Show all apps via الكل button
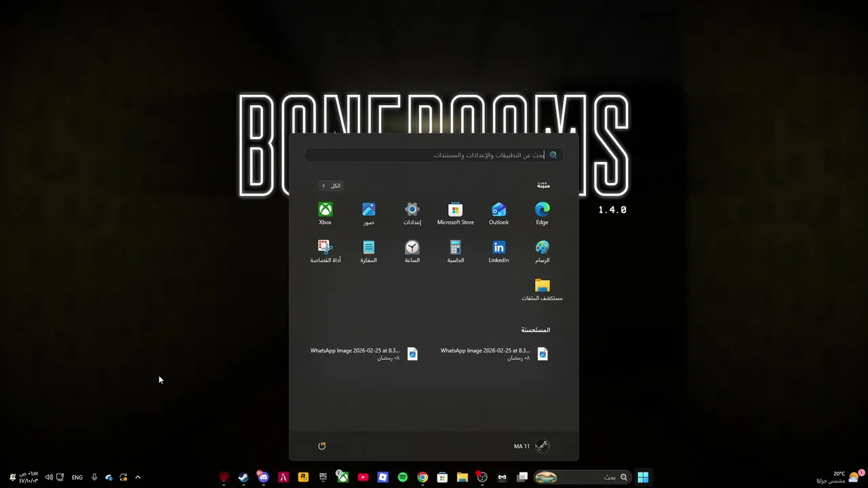 [331, 186]
